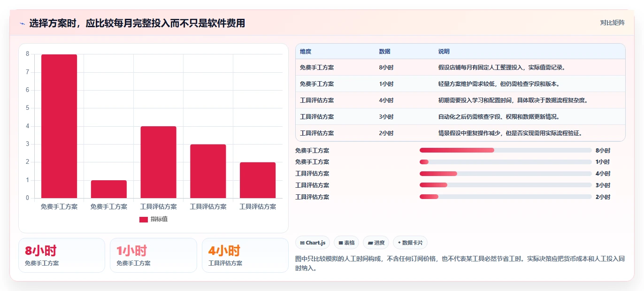Click the 2小时 progress bar
The image size is (644, 291).
point(506,197)
